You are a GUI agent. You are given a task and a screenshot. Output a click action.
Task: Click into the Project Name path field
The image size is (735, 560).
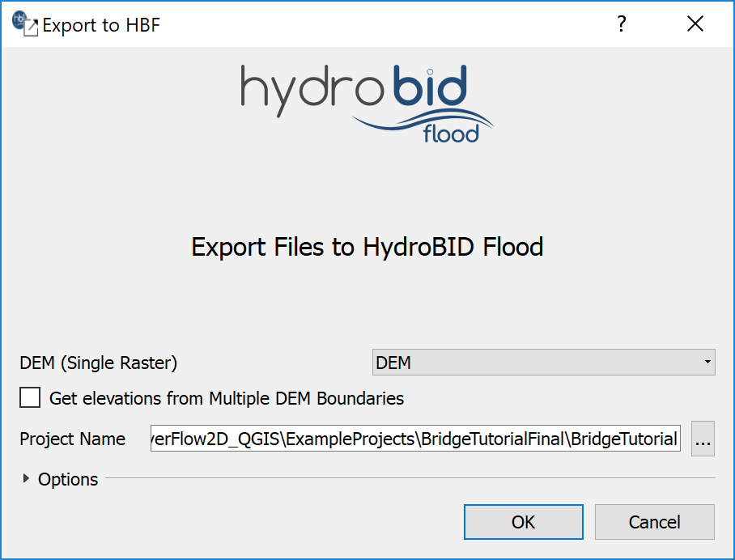[x=414, y=439]
